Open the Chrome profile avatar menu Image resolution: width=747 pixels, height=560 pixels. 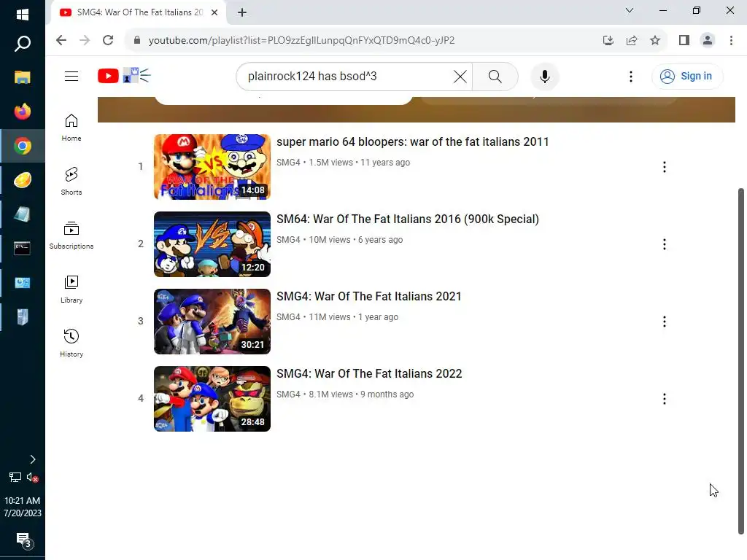(x=708, y=41)
